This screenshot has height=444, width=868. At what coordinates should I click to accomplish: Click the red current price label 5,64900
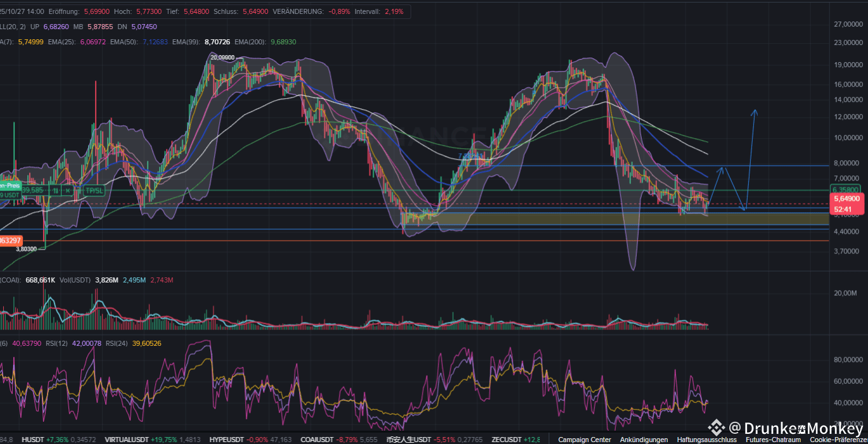[x=846, y=198]
